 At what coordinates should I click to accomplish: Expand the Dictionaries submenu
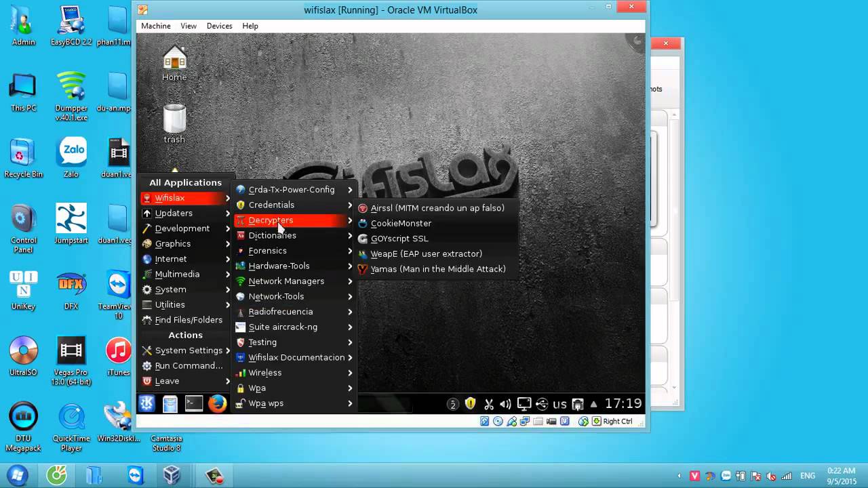[x=294, y=235]
